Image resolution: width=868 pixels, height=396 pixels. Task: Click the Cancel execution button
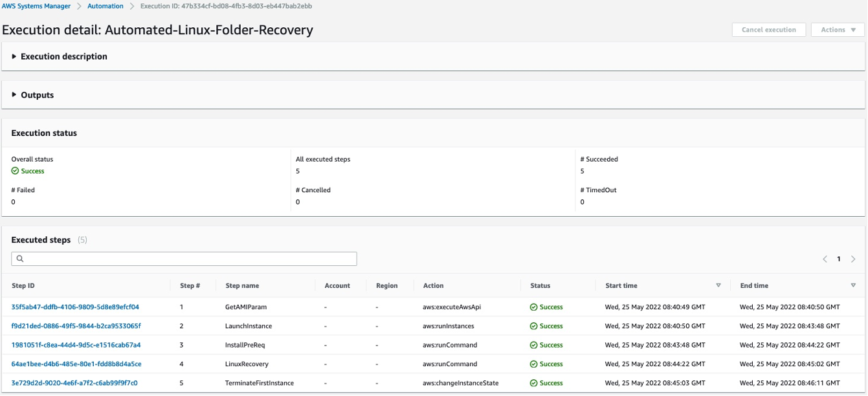[x=770, y=29]
